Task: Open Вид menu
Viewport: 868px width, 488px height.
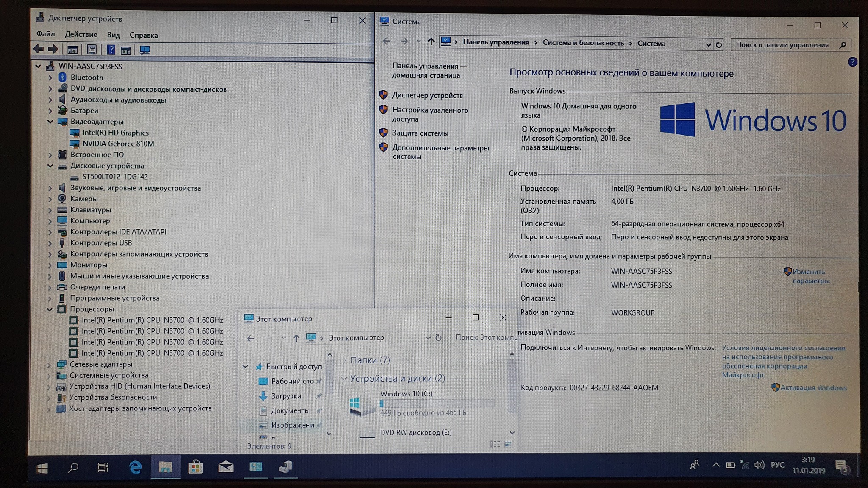Action: tap(113, 35)
